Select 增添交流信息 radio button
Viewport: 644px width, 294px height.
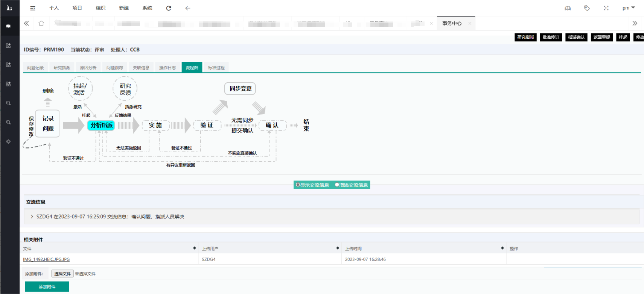[x=337, y=185]
